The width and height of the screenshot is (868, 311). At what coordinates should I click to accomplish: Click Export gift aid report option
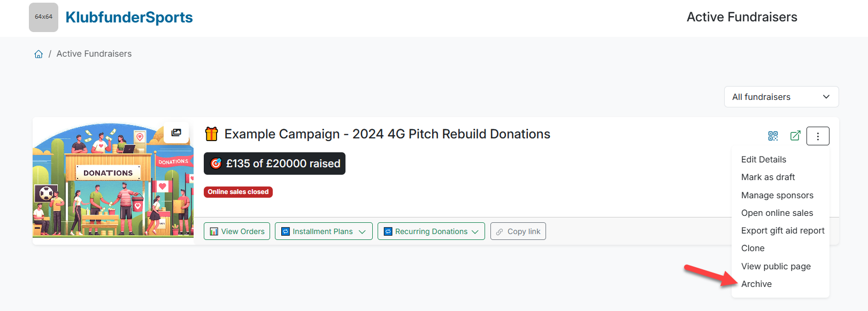(782, 230)
